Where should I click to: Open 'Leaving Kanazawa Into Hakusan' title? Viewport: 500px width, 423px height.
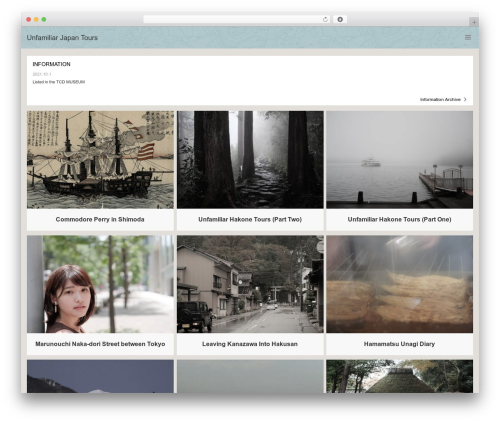pos(250,344)
